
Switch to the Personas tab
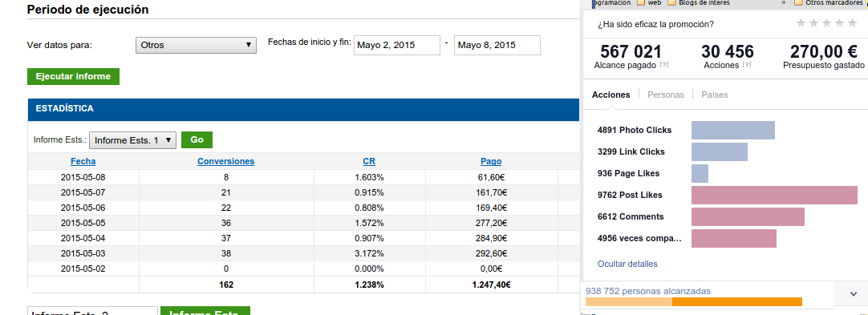[x=665, y=95]
